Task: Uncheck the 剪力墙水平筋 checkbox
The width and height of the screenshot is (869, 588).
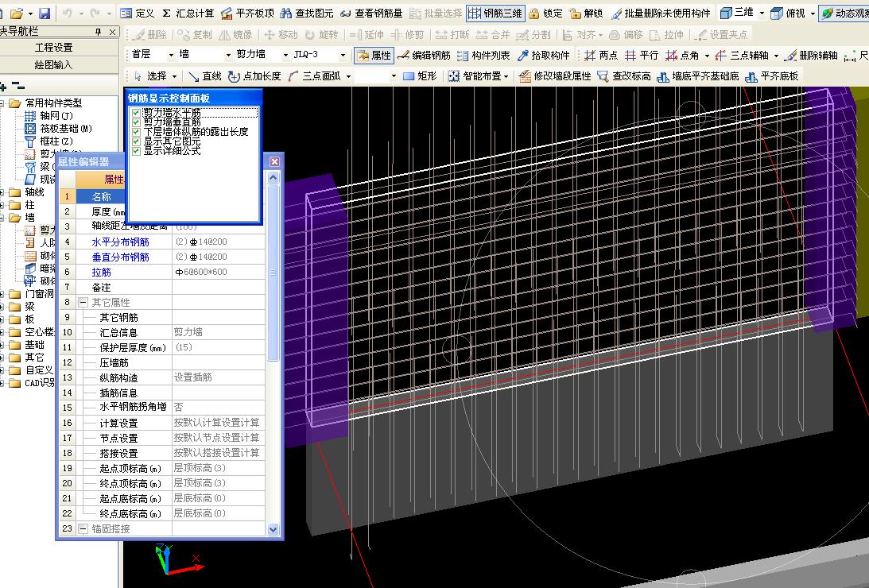Action: point(136,114)
